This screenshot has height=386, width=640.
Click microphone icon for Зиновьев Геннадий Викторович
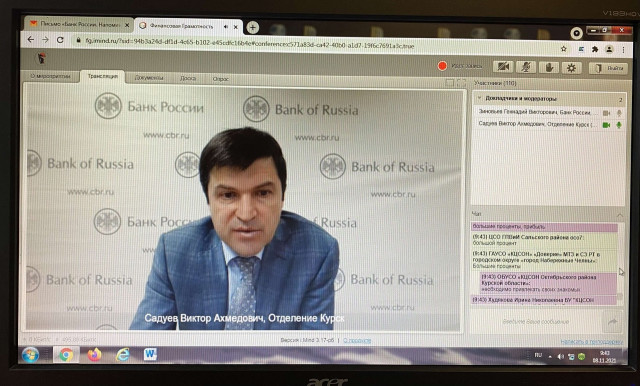[619, 113]
